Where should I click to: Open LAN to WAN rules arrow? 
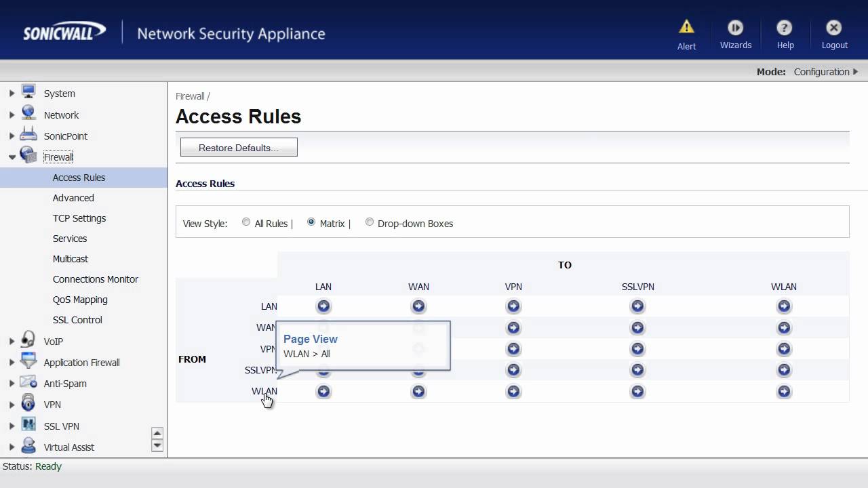pyautogui.click(x=418, y=306)
